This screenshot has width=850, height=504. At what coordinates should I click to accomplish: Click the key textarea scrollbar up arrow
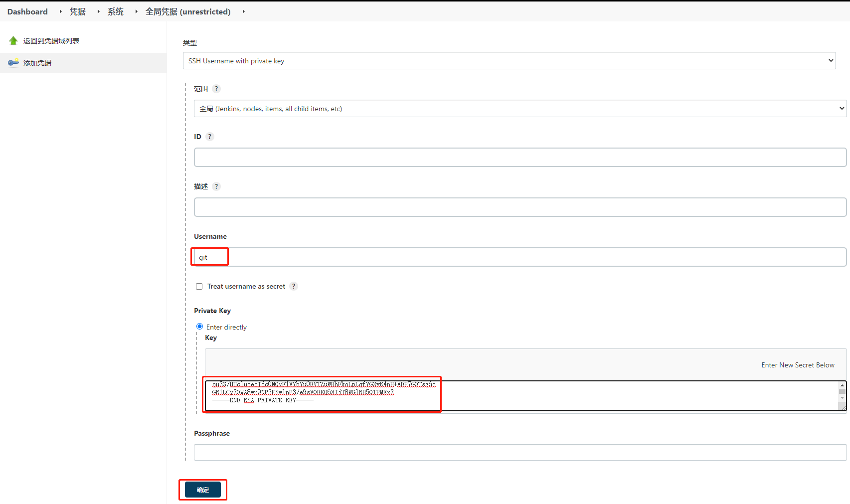click(x=842, y=385)
